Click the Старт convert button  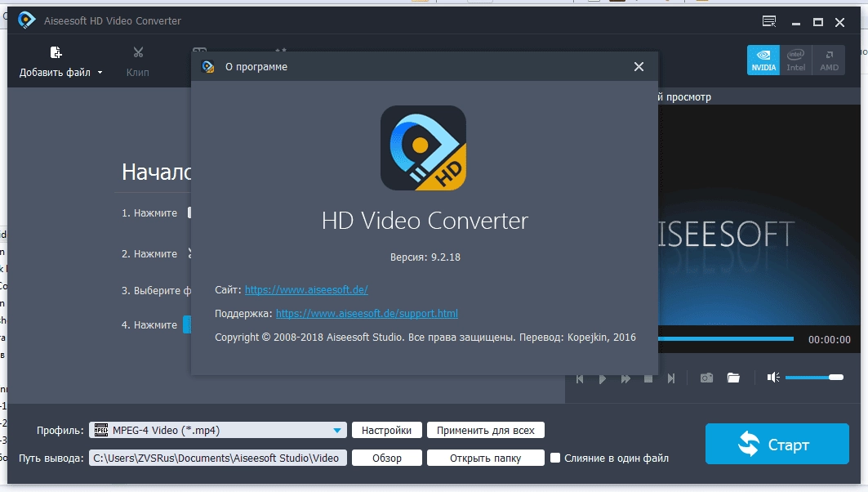tap(777, 444)
